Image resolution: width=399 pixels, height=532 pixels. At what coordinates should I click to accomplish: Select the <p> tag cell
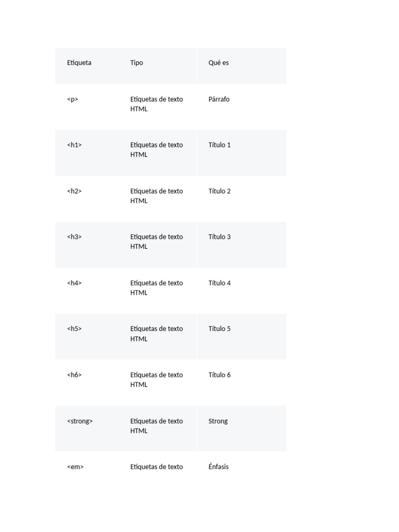click(x=73, y=99)
